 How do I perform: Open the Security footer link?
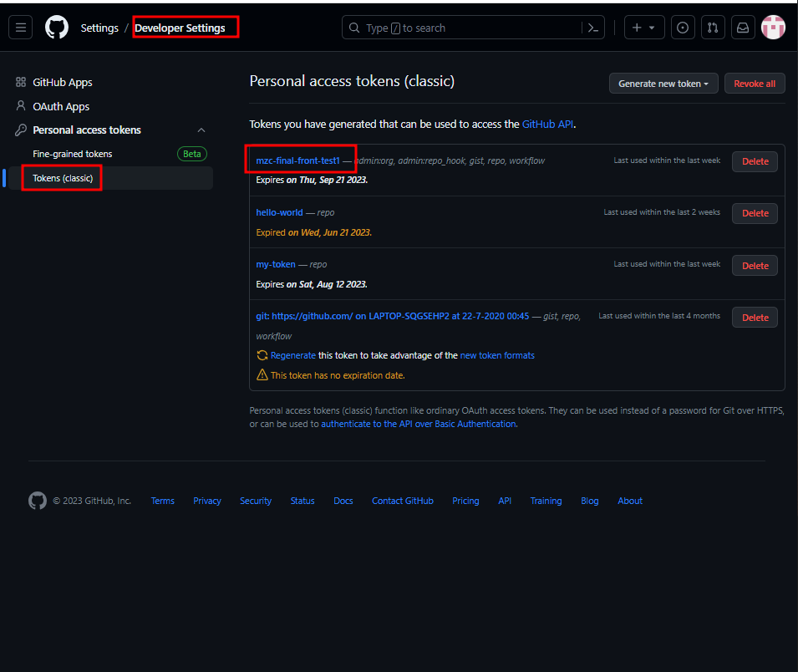click(x=256, y=501)
